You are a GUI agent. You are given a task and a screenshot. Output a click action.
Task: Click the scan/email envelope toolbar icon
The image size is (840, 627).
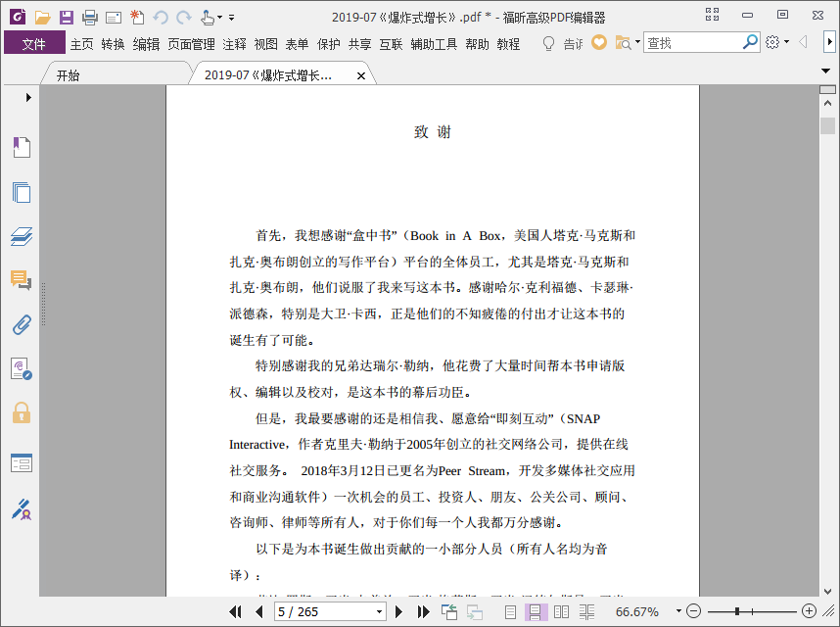coord(114,18)
